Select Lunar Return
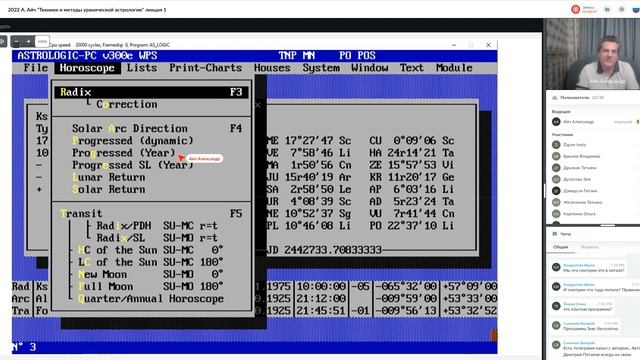 coord(109,178)
